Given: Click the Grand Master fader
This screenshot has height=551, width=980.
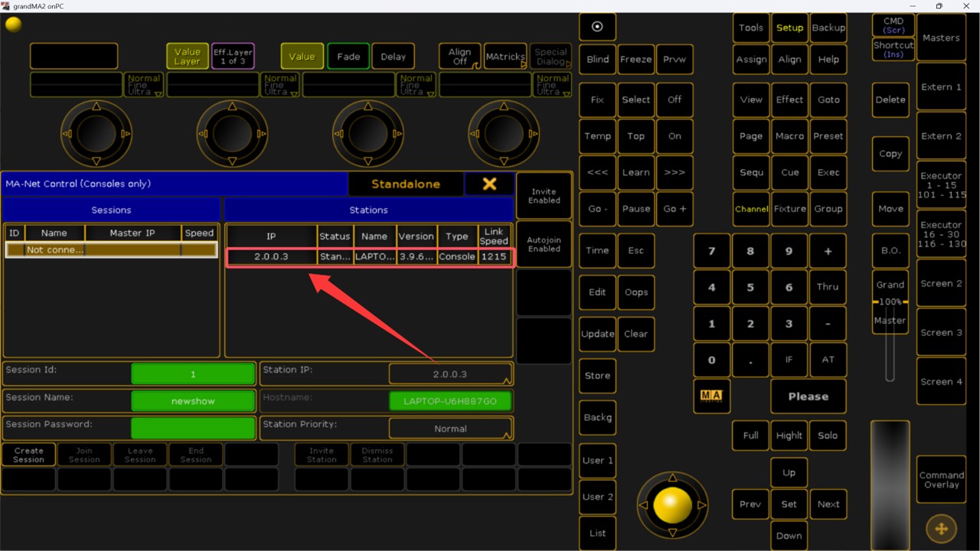Looking at the screenshot, I should pos(890,337).
